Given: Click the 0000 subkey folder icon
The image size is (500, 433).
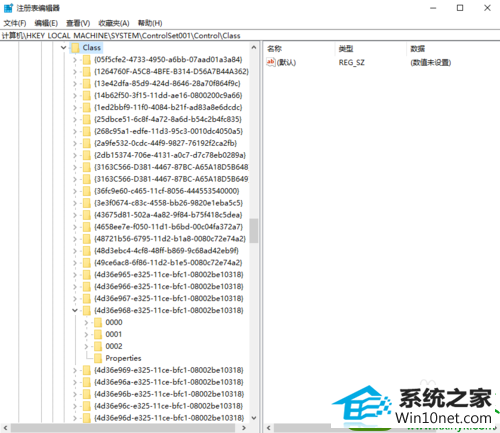Looking at the screenshot, I should [x=98, y=322].
